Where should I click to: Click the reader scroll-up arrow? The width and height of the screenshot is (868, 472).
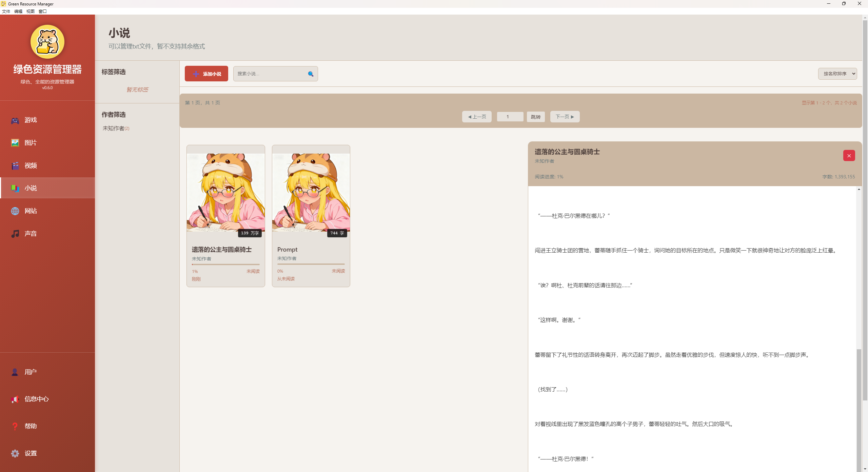pos(859,189)
